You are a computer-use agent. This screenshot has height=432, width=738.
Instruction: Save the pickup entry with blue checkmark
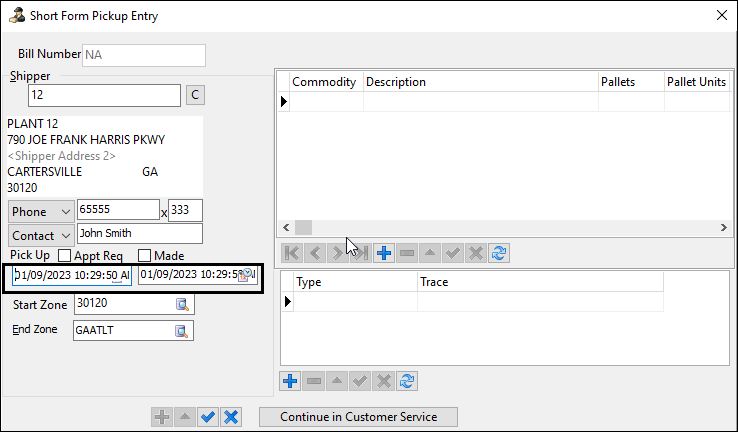(x=208, y=417)
